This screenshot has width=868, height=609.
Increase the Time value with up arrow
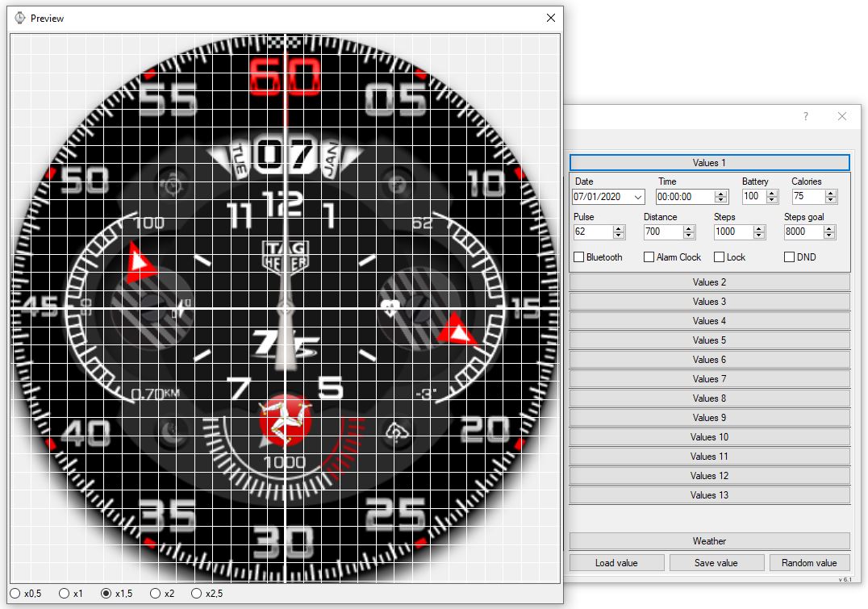[x=720, y=194]
